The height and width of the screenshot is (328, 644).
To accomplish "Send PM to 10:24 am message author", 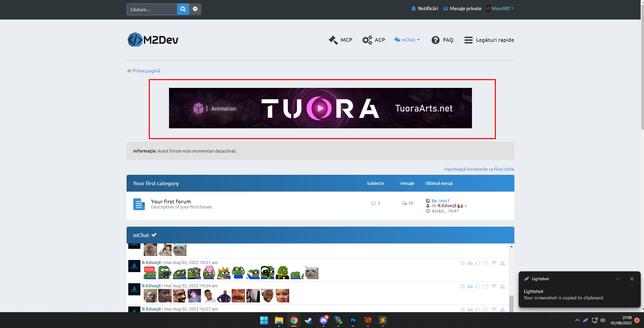I will pyautogui.click(x=485, y=286).
